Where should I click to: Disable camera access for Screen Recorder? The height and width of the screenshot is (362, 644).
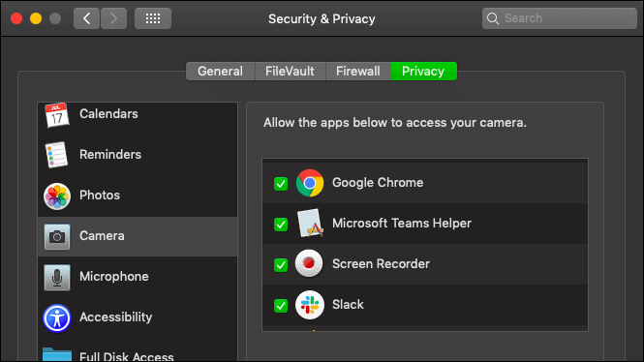pos(281,265)
